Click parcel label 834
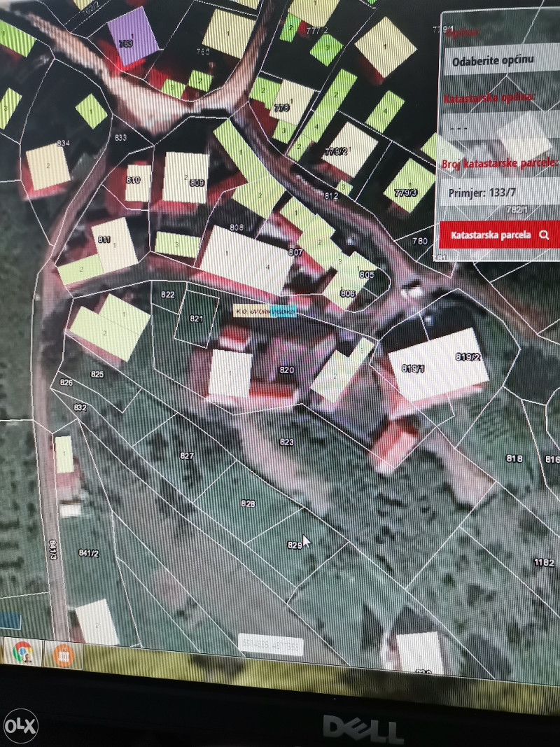 click(x=63, y=143)
